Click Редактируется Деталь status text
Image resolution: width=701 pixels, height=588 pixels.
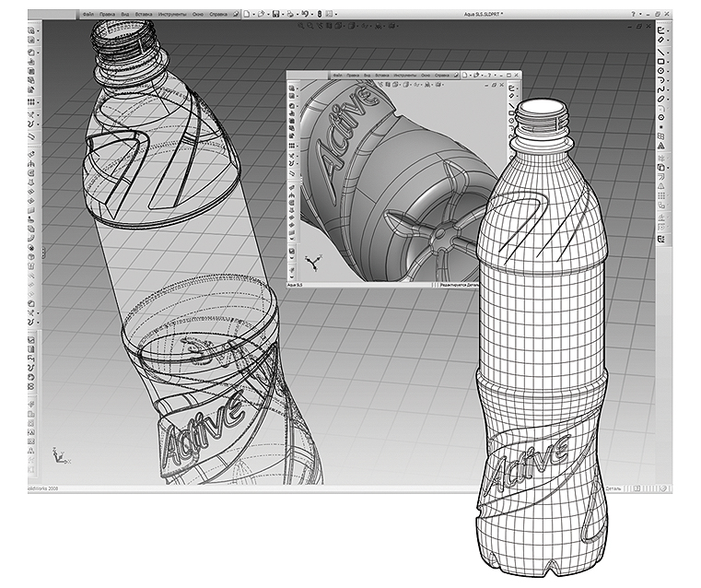pos(459,285)
